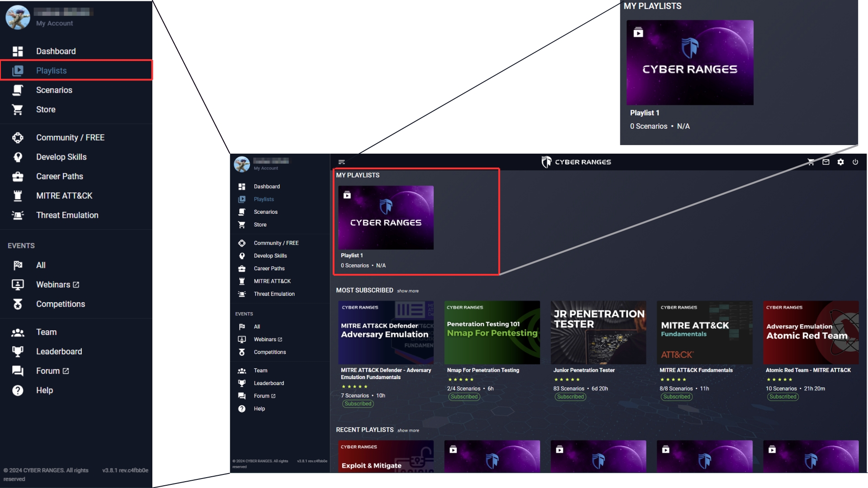Open the Webinars external link in enlarged sidebar

point(57,285)
